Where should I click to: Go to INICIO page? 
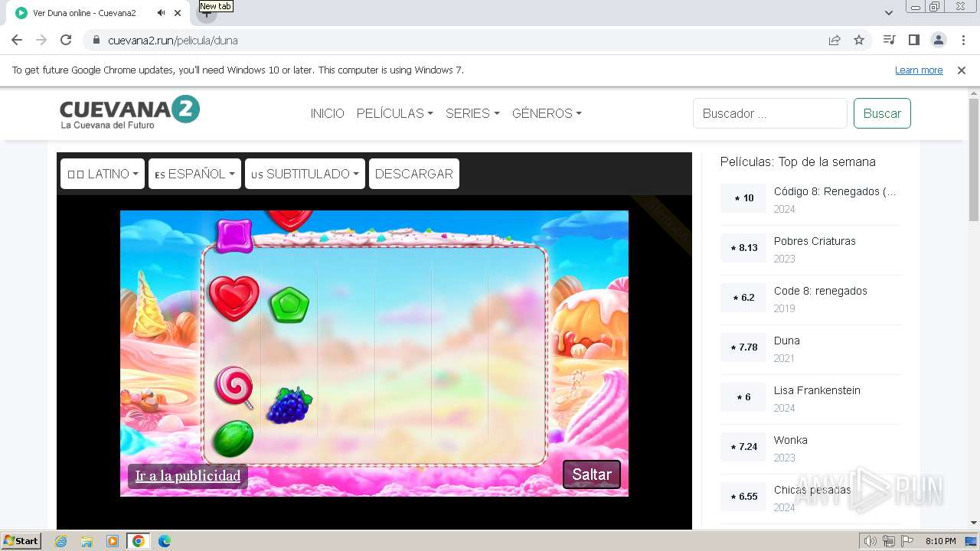[x=327, y=113]
